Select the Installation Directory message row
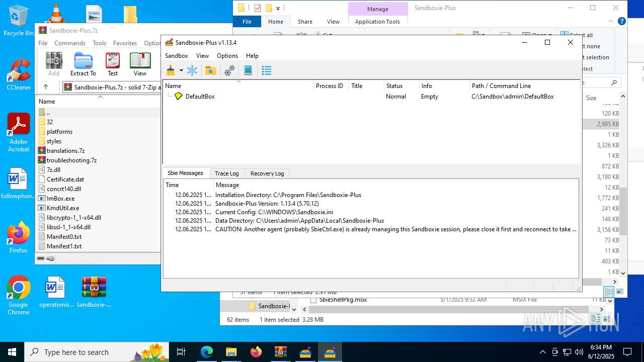The width and height of the screenshot is (644, 362). point(371,195)
